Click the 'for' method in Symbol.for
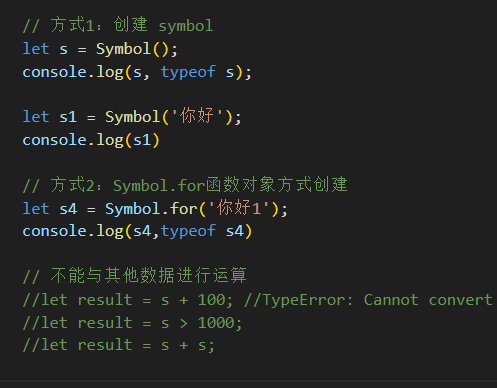Screen dimensions: 497x388 (x=184, y=209)
